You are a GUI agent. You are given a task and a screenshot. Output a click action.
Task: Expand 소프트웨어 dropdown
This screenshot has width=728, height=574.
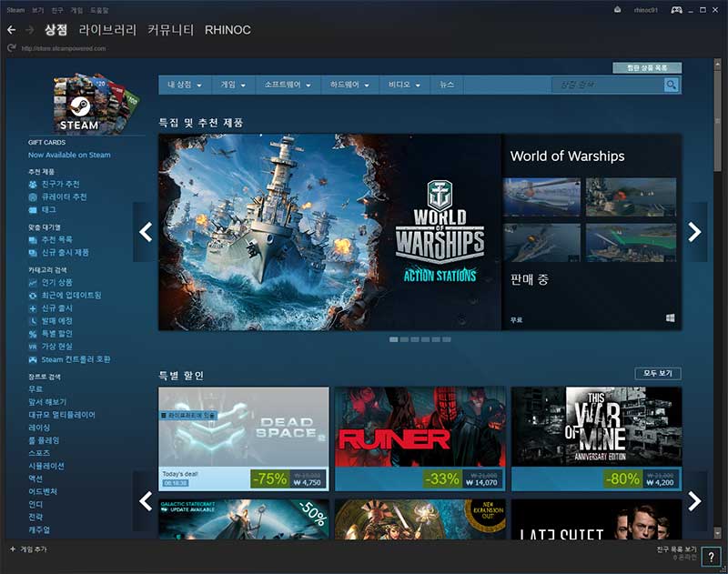(x=288, y=85)
